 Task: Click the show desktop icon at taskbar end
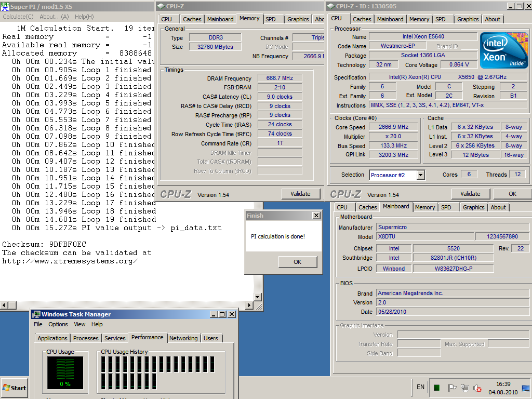click(x=526, y=388)
